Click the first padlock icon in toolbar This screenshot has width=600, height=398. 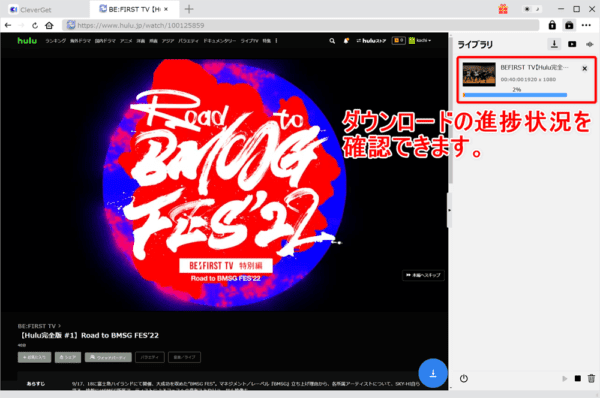pos(552,25)
